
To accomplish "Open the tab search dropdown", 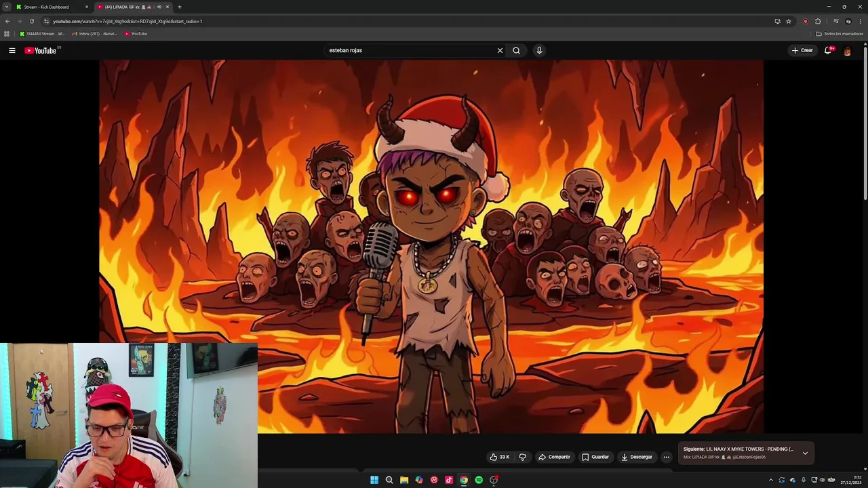I will click(x=7, y=7).
